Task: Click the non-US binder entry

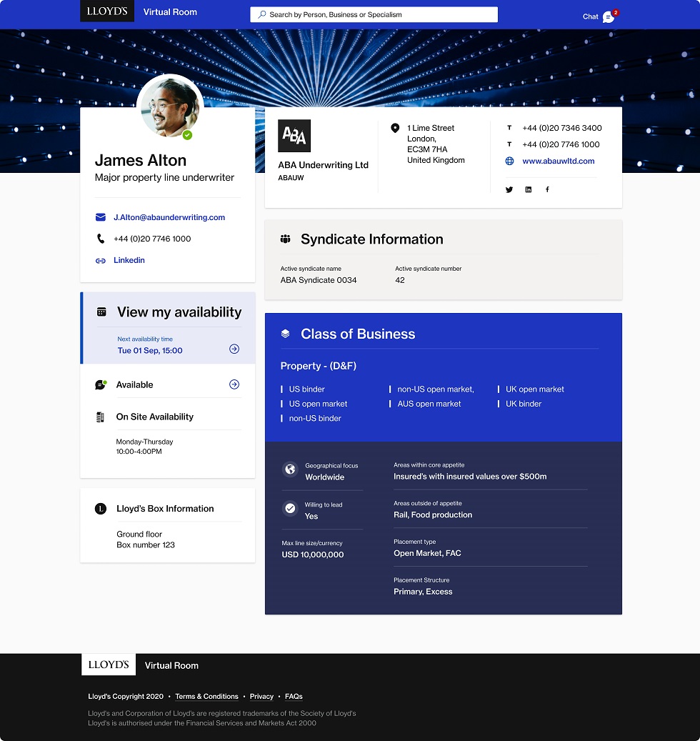Action: click(315, 419)
